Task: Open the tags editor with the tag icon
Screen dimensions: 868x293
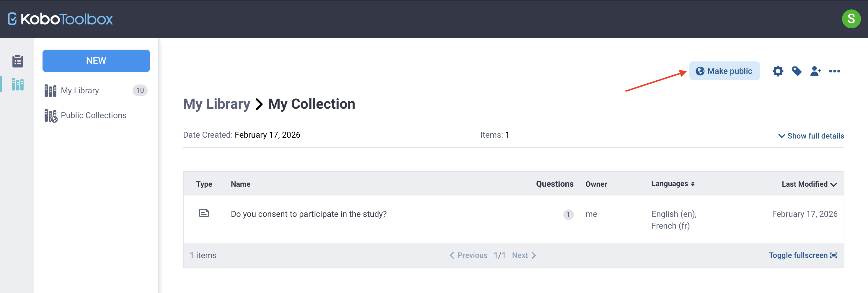Action: point(797,71)
